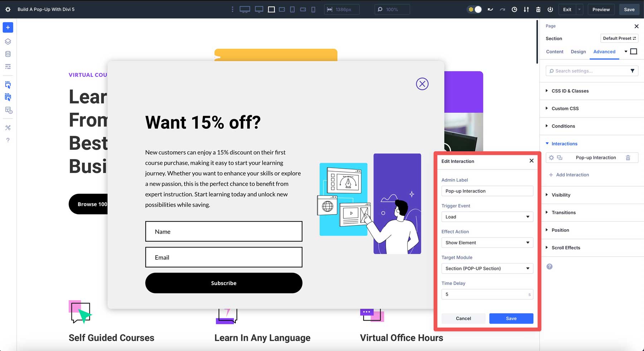Delete the Pop-up Interaction via its trash icon
This screenshot has height=351, width=644.
(628, 158)
